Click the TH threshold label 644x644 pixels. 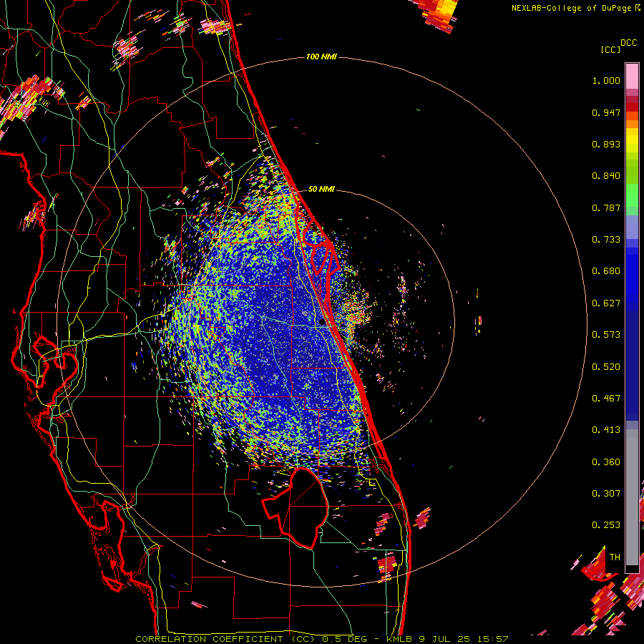coord(615,557)
